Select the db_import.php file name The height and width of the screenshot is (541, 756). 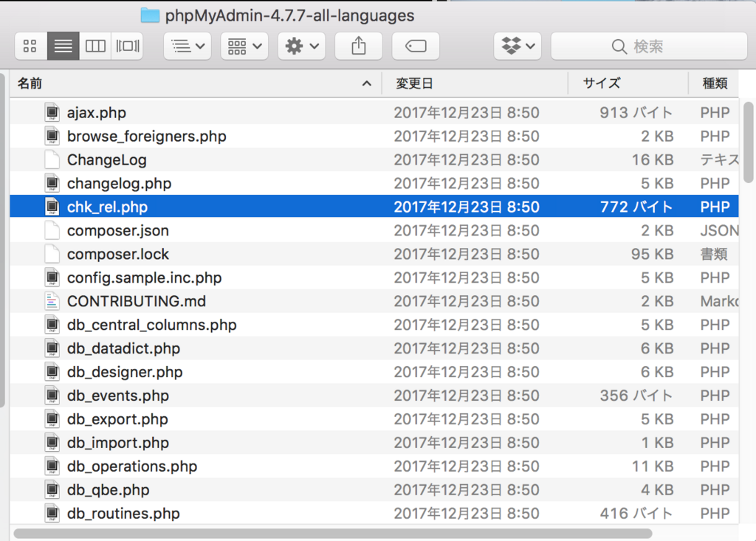click(117, 443)
